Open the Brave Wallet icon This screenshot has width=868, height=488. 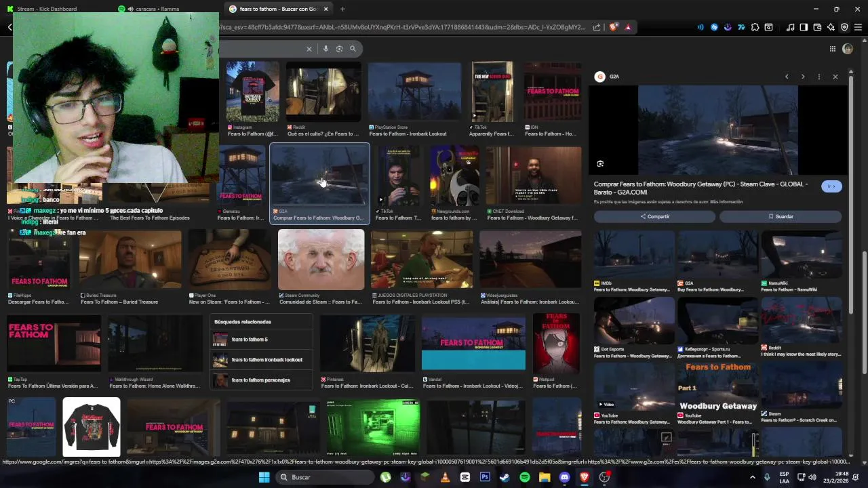817,27
